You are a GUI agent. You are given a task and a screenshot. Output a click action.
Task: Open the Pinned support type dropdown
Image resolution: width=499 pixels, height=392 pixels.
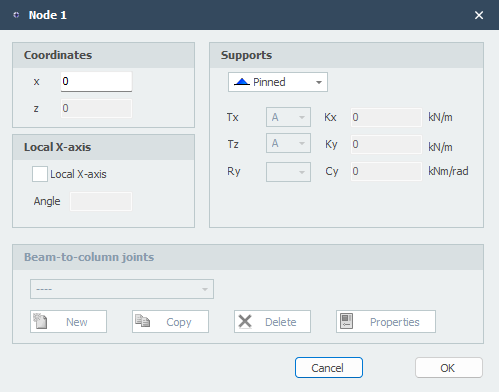[278, 82]
